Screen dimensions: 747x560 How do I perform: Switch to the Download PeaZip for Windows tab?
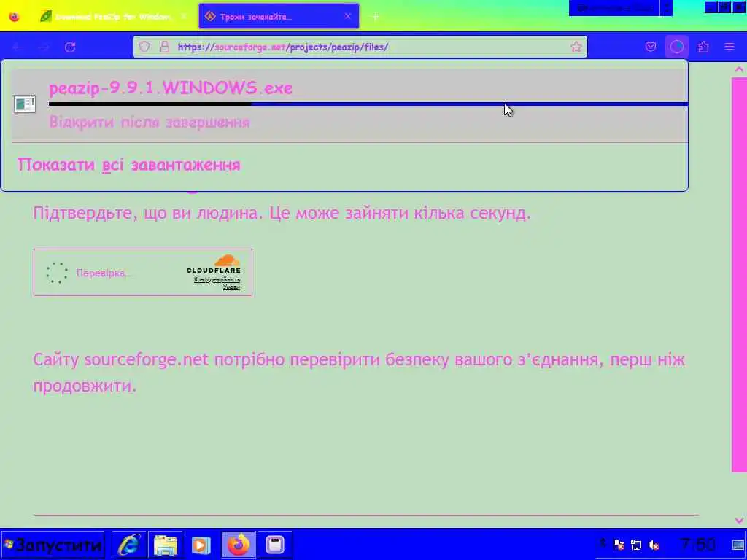tap(113, 17)
